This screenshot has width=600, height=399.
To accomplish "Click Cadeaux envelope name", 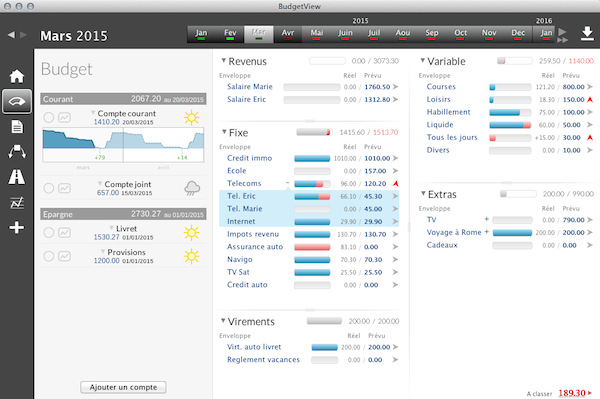I will [442, 245].
